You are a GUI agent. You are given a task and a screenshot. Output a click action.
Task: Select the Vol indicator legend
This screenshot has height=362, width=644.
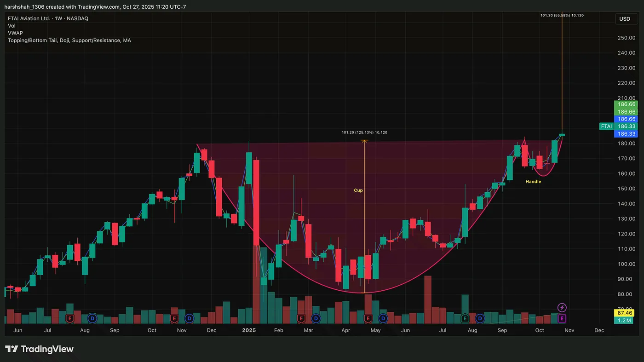pos(12,26)
